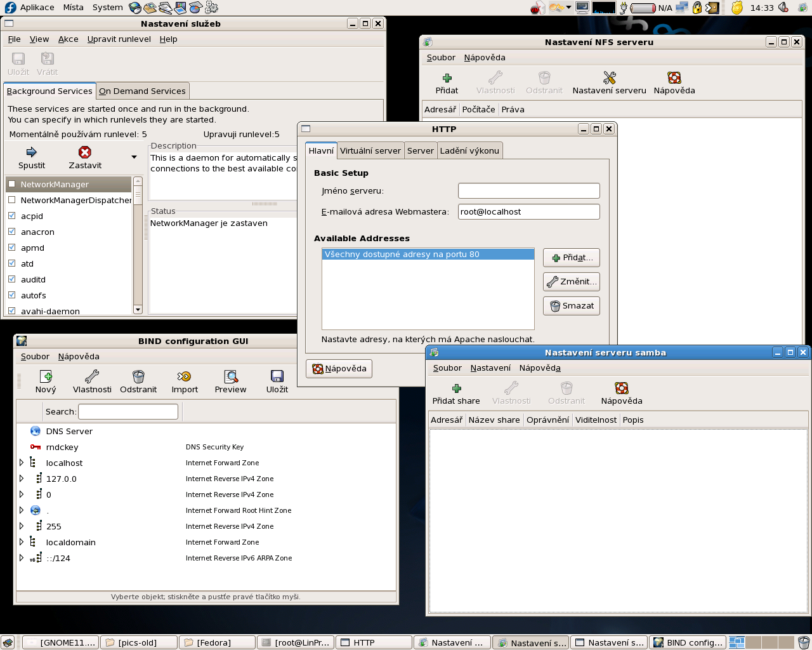This screenshot has height=650, width=812.
Task: Uncheck the acpid service
Action: click(11, 216)
